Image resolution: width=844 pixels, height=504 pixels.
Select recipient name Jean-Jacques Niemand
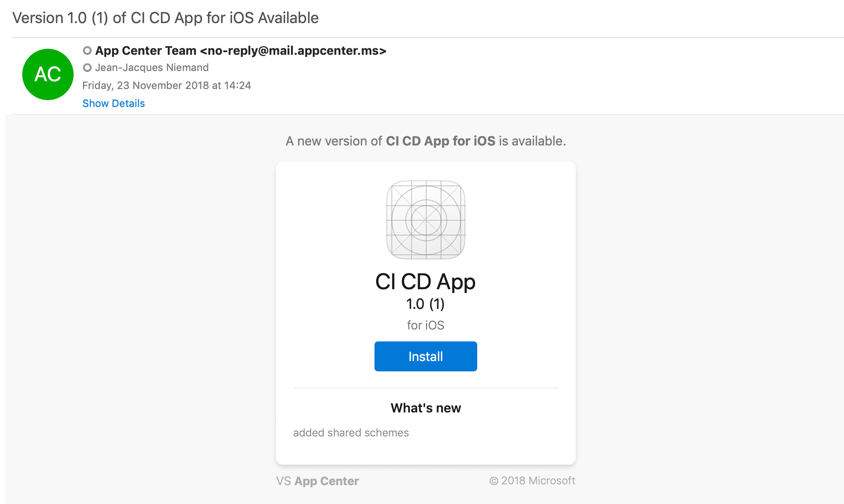(152, 68)
